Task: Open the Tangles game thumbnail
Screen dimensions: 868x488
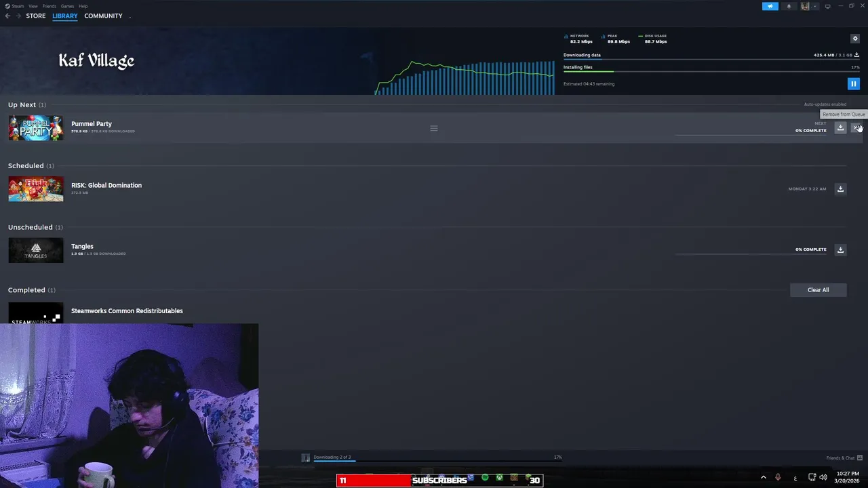Action: pyautogui.click(x=36, y=250)
